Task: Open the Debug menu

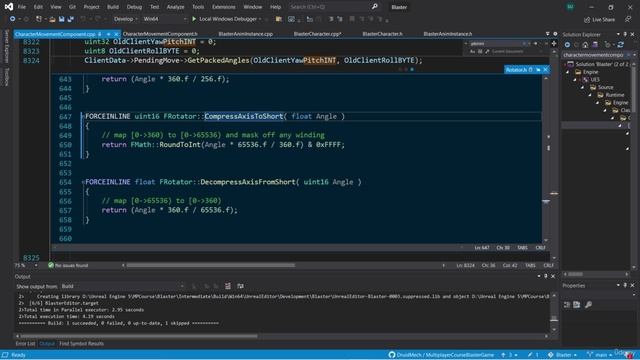Action: click(134, 7)
